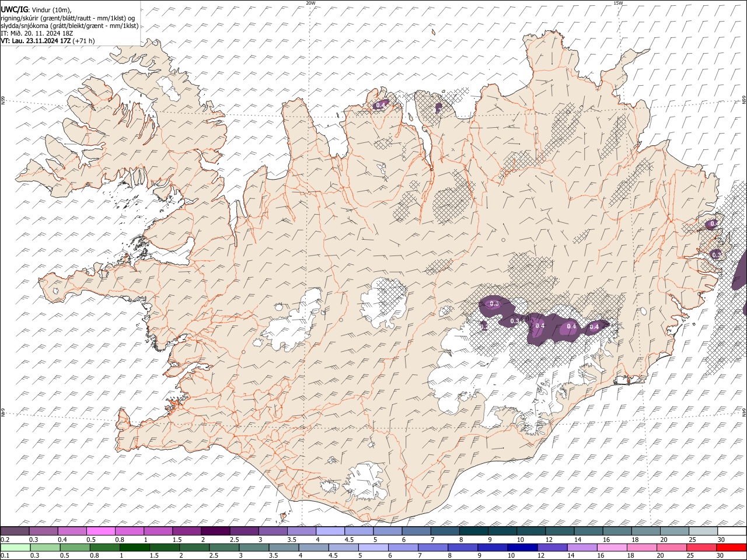Image resolution: width=747 pixels, height=560 pixels.
Task: Click the number 0.2 under the upper color scale
Action: coord(5,540)
